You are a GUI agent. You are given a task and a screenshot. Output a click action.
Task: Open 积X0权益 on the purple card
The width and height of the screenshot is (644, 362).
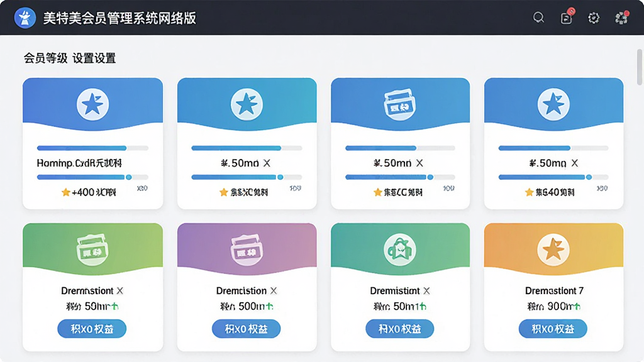tap(246, 329)
